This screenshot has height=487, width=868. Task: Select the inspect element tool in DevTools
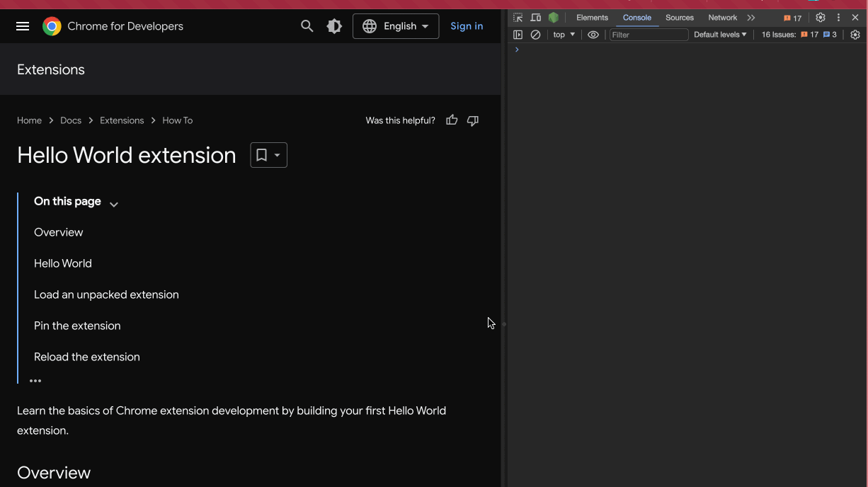coord(517,17)
